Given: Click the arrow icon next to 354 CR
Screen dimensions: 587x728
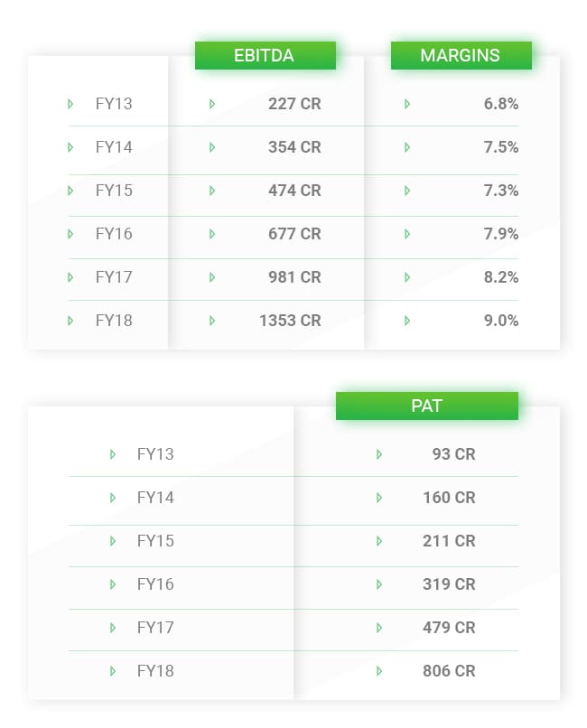Looking at the screenshot, I should pyautogui.click(x=212, y=147).
